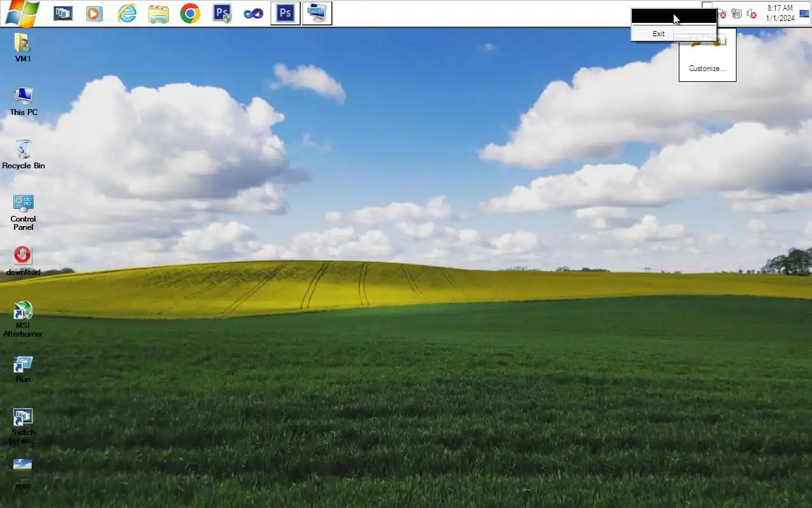812x508 pixels.
Task: Click the Customize... link in tray overflow
Action: tap(707, 69)
